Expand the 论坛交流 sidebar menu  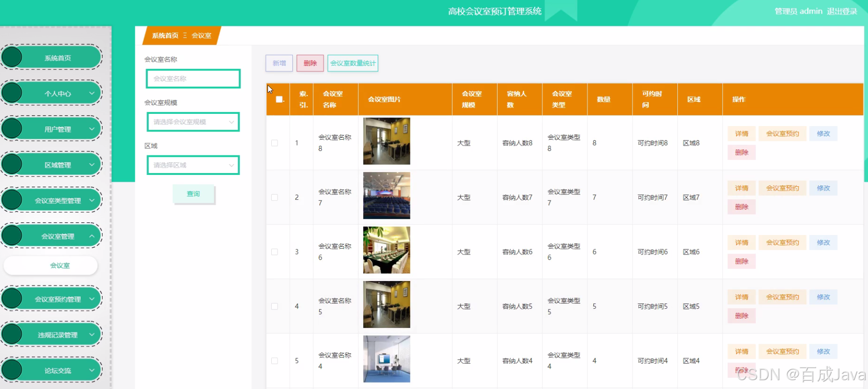[x=52, y=370]
